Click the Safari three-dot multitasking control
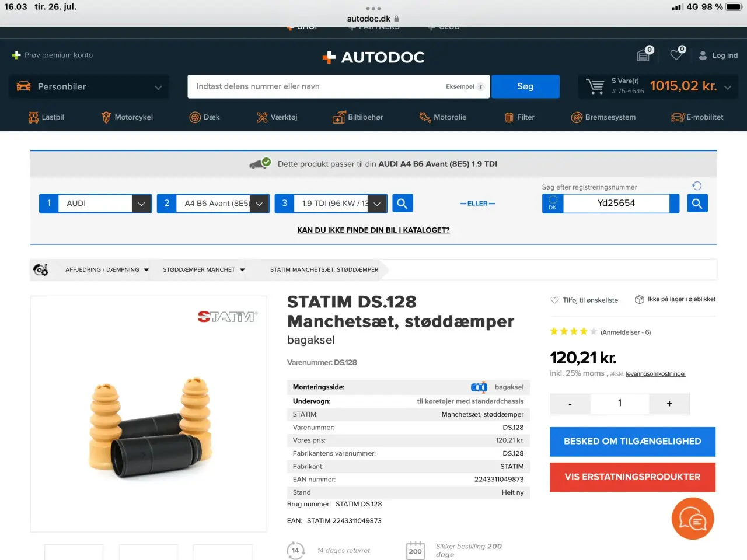 click(373, 8)
